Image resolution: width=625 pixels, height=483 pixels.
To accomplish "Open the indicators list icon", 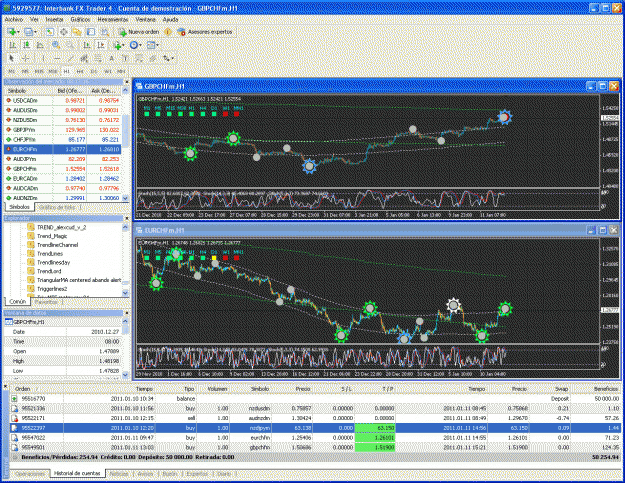I will [x=116, y=45].
